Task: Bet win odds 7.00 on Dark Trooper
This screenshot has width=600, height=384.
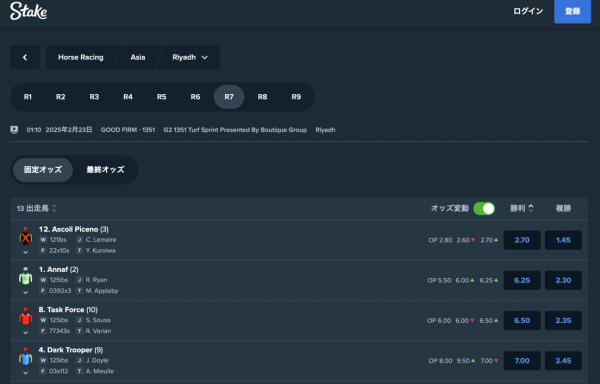Action: (522, 361)
